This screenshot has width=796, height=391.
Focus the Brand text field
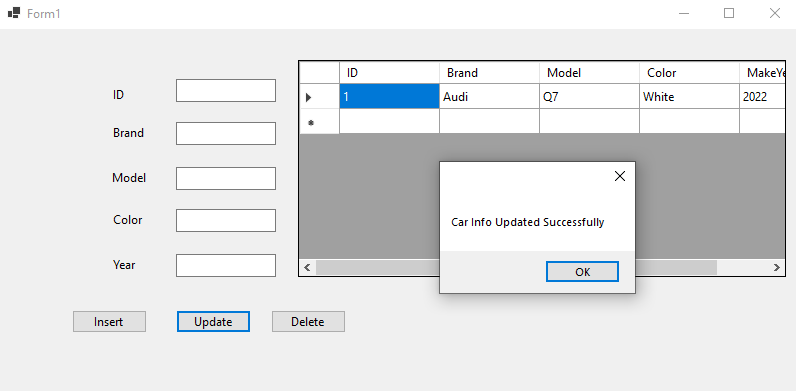226,134
